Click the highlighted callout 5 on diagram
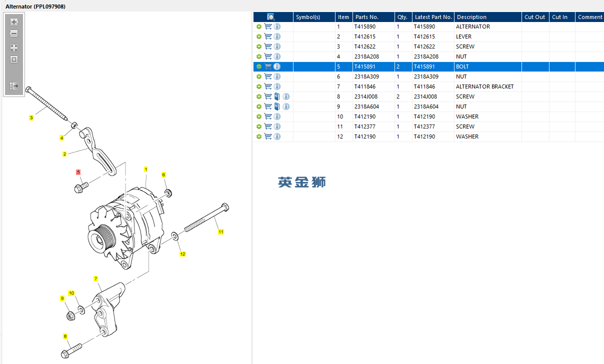The height and width of the screenshot is (364, 604). tap(78, 172)
